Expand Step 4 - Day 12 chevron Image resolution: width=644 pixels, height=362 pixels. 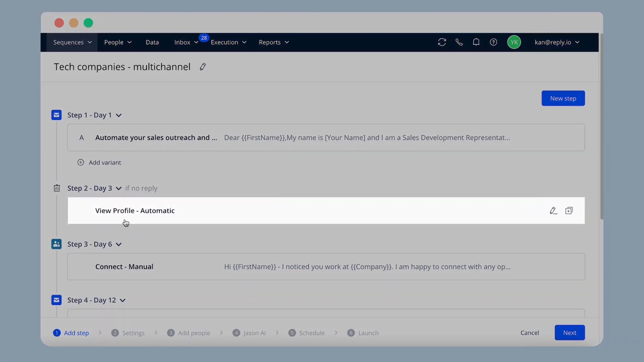[123, 300]
